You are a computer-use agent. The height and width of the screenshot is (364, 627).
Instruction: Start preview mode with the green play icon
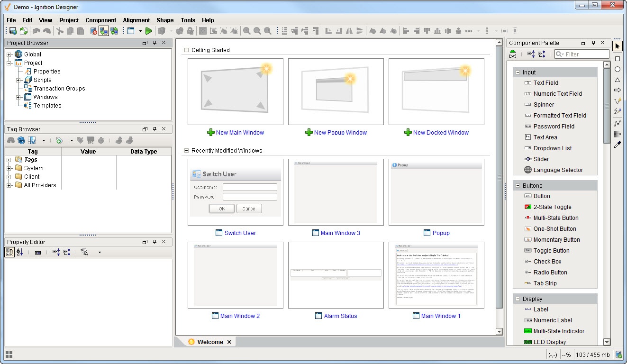coord(148,30)
